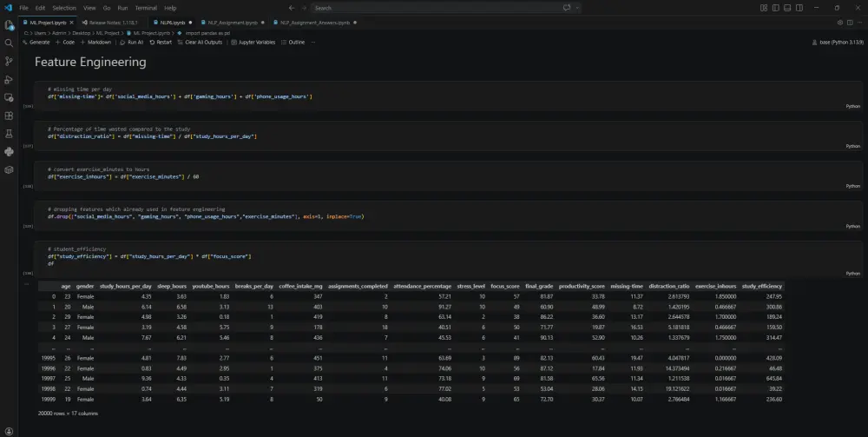Click the '20000 rows × 17 columns' text
Image resolution: width=868 pixels, height=437 pixels.
[68, 414]
